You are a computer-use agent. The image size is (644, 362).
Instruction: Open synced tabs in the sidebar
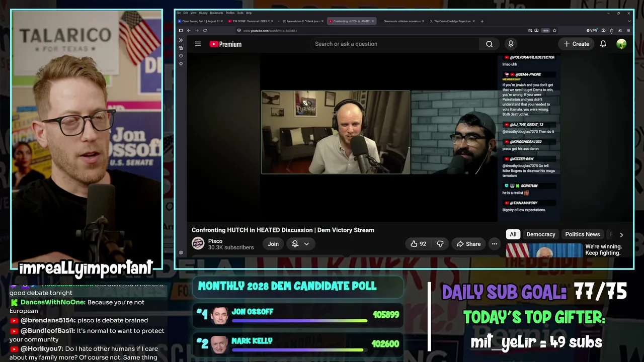[181, 48]
